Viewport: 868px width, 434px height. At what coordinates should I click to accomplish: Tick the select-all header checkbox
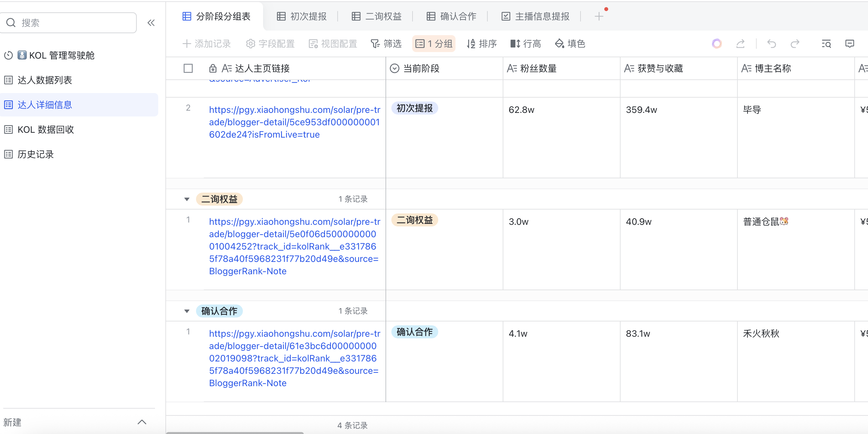[x=188, y=68]
